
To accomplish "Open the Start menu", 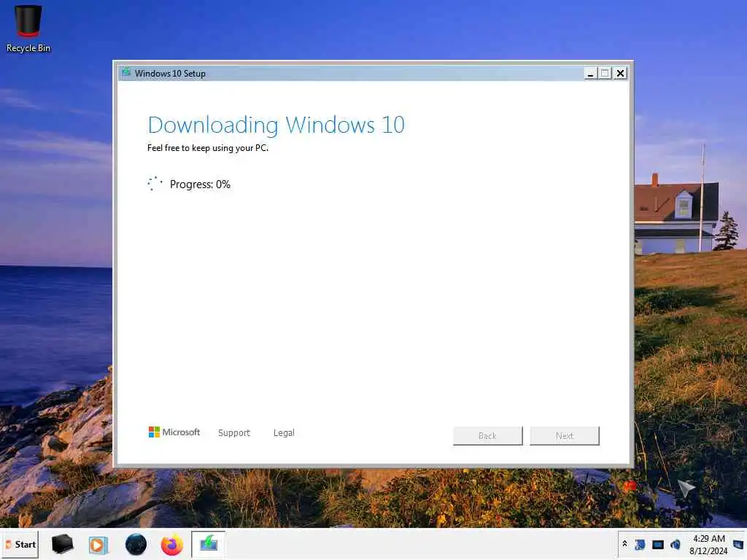I will coord(20,544).
